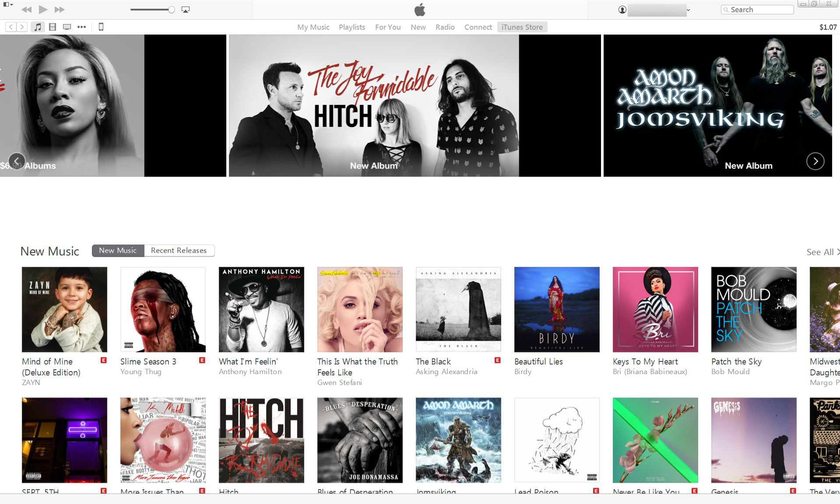Click the Mind of Mine (Deluxe Edition) title
The height and width of the screenshot is (504, 840).
coord(51,367)
